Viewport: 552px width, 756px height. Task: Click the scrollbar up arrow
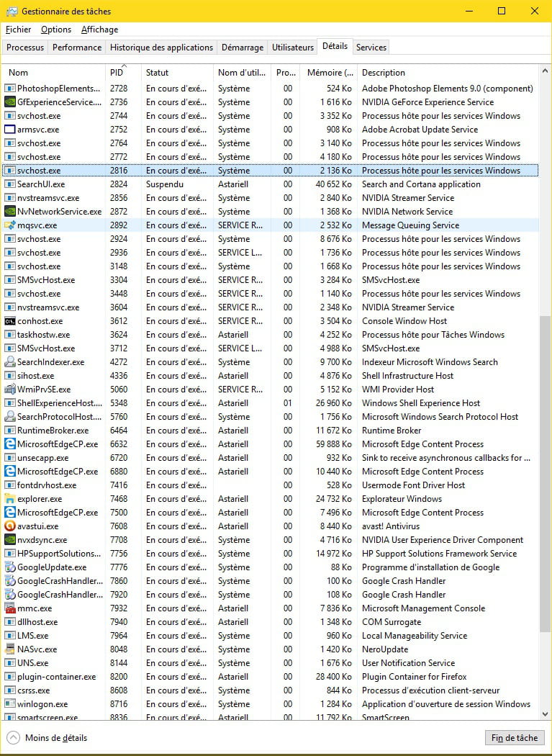[545, 71]
